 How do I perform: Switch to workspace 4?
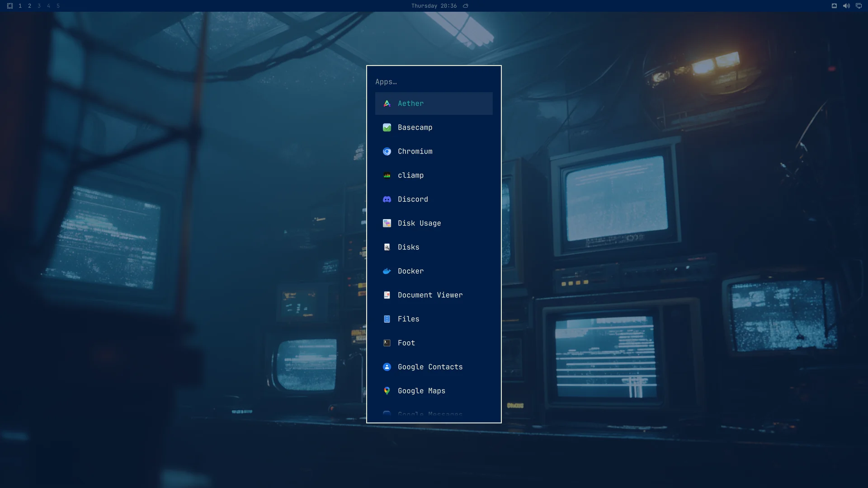click(48, 6)
